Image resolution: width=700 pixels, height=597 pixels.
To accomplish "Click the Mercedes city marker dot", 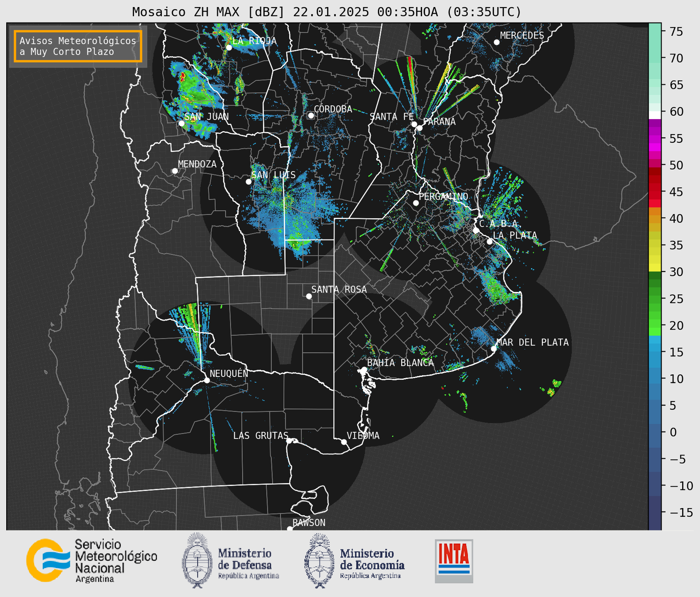I will (x=497, y=42).
